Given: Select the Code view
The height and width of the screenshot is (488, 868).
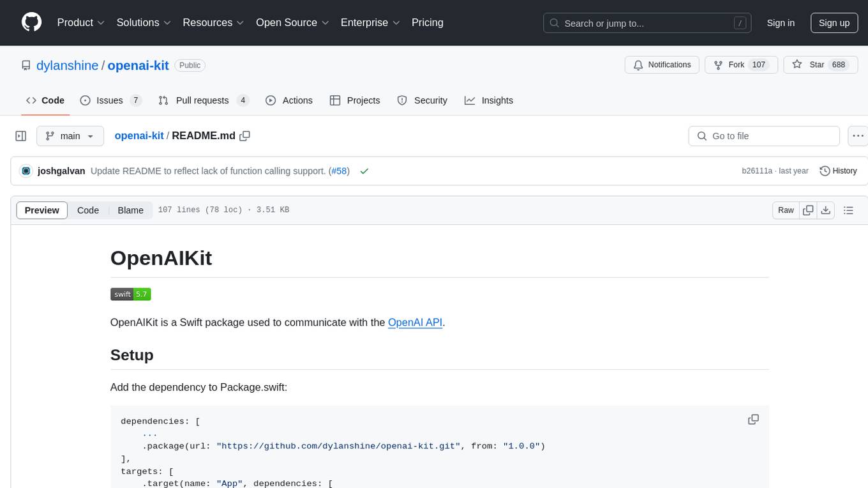Looking at the screenshot, I should click(88, 210).
